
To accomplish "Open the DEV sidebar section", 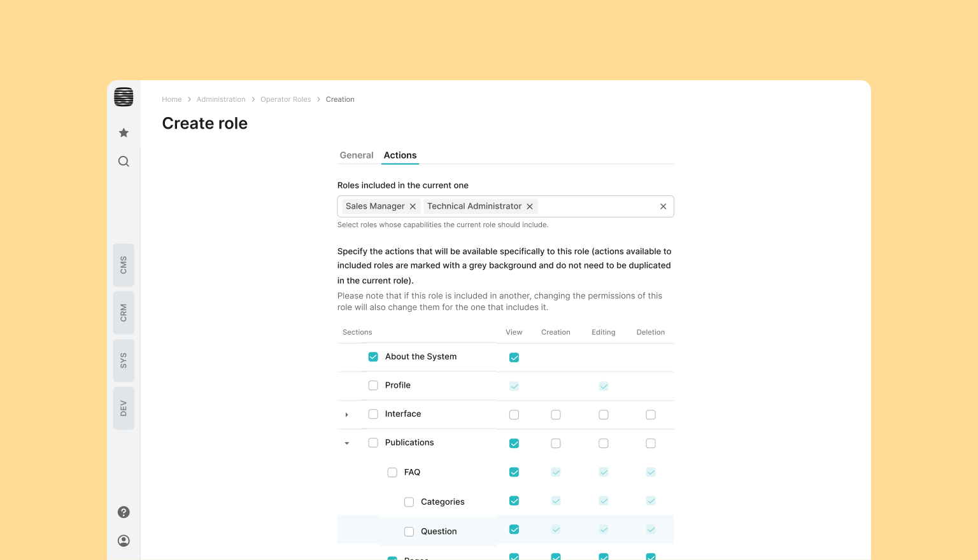I will [124, 408].
